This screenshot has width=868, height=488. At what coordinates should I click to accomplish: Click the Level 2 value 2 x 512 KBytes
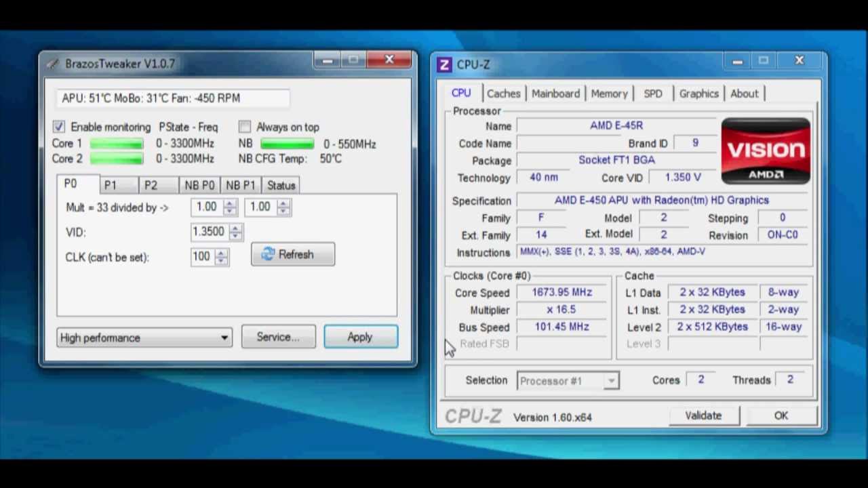coord(712,327)
